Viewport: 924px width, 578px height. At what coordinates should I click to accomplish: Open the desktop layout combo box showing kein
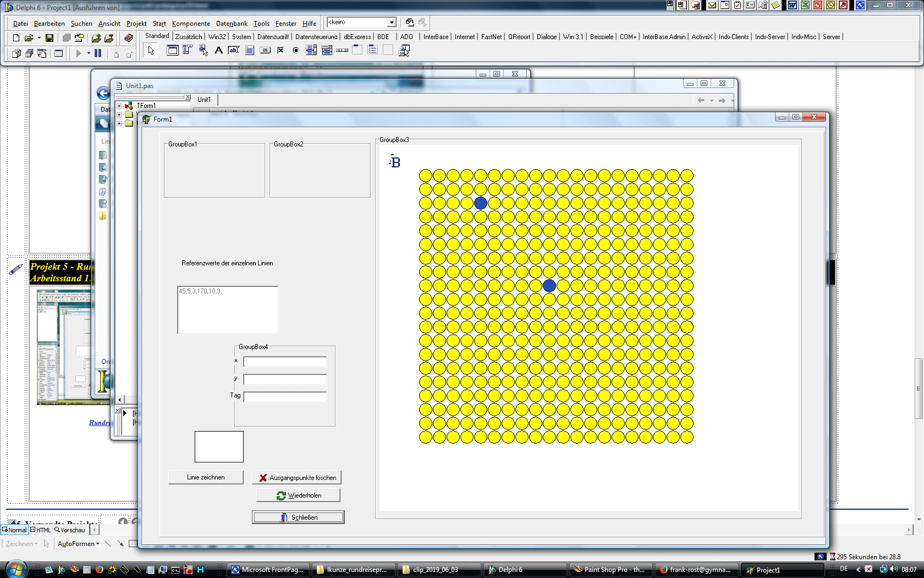361,23
